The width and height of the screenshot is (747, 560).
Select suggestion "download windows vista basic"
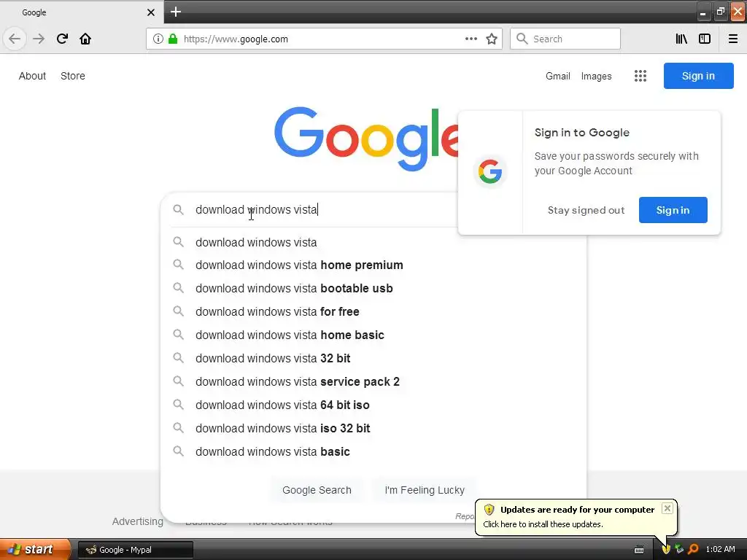[x=373, y=452]
